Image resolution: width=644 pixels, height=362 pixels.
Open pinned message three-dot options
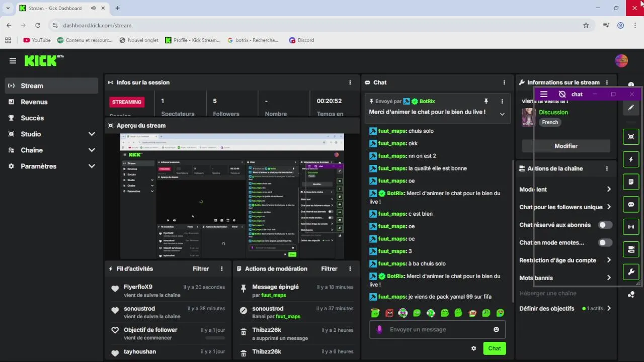pos(502,101)
